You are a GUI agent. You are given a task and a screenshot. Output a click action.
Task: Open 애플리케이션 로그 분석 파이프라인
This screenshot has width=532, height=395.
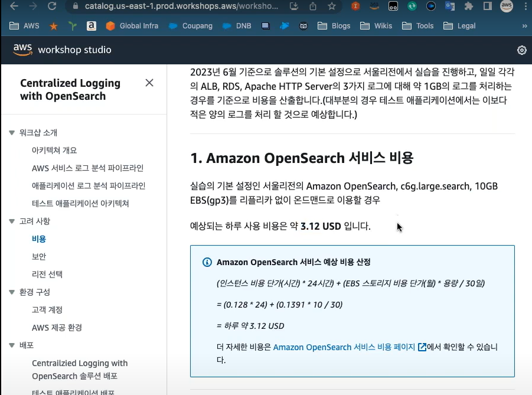point(89,185)
